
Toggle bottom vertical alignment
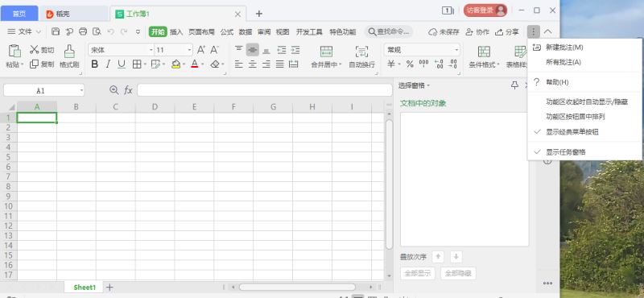click(266, 50)
